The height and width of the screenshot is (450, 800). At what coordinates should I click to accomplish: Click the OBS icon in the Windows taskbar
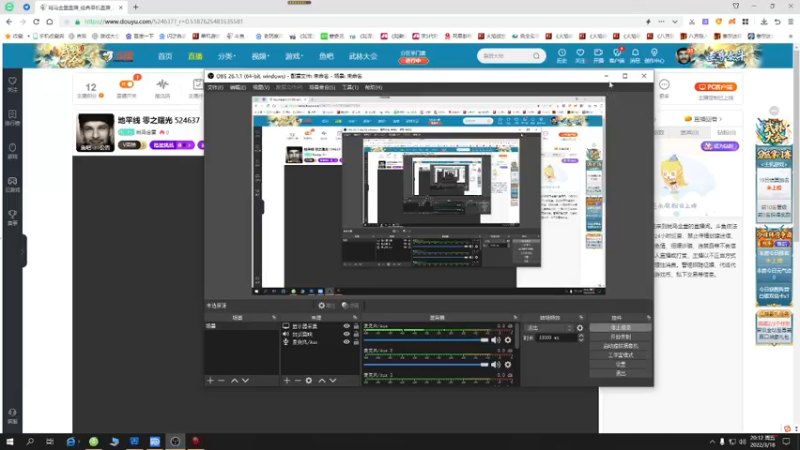click(x=175, y=441)
